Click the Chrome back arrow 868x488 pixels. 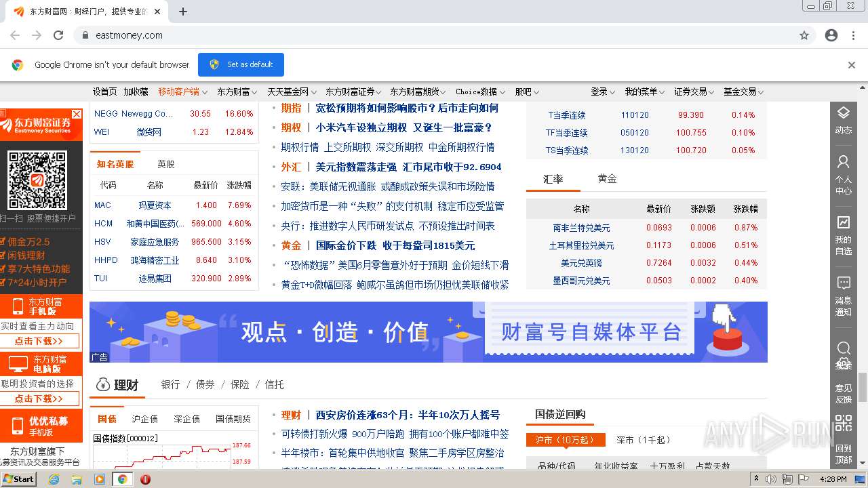pos(15,35)
